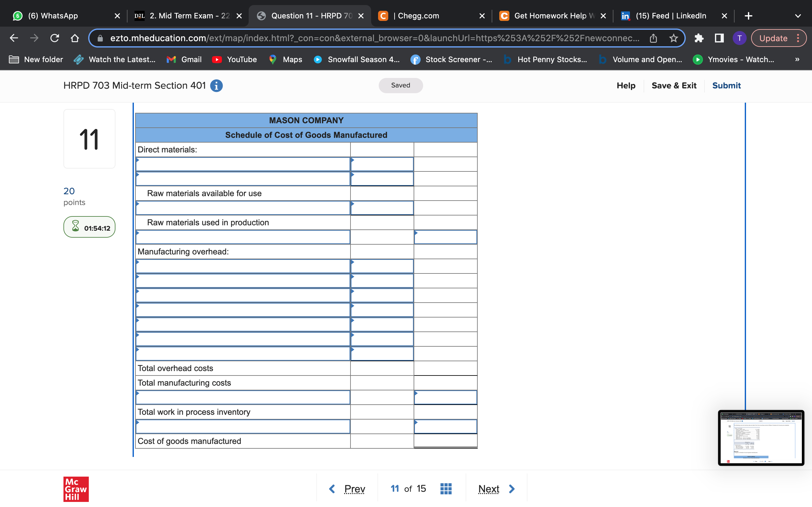Click the screenshot thumbnail preview
The image size is (812, 507).
point(761,438)
